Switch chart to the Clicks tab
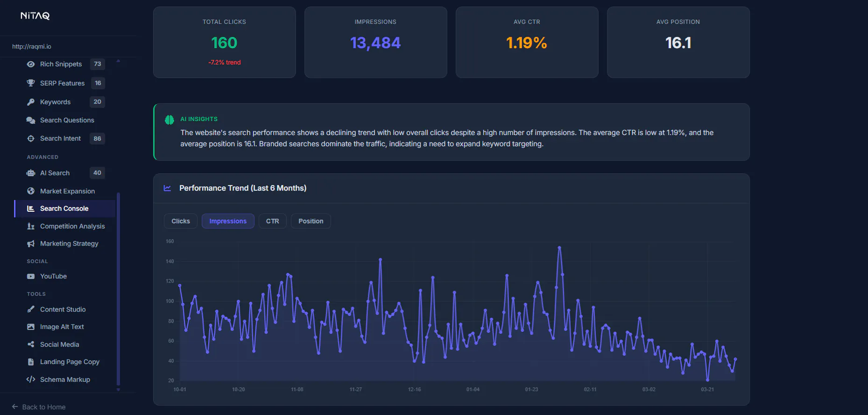Screen dimensions: 868x415 [x=181, y=221]
